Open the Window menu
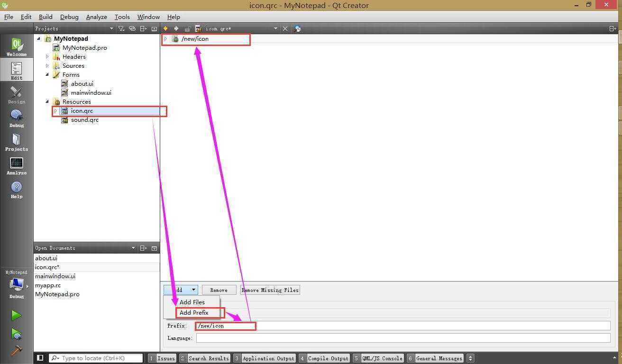Screen dimensions: 622x364 (x=148, y=17)
